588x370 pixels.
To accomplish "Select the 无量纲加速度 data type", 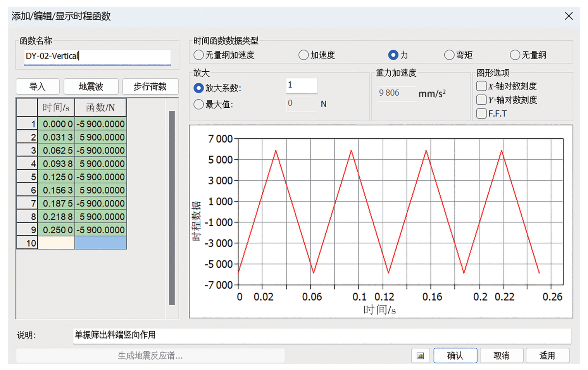I will (199, 55).
